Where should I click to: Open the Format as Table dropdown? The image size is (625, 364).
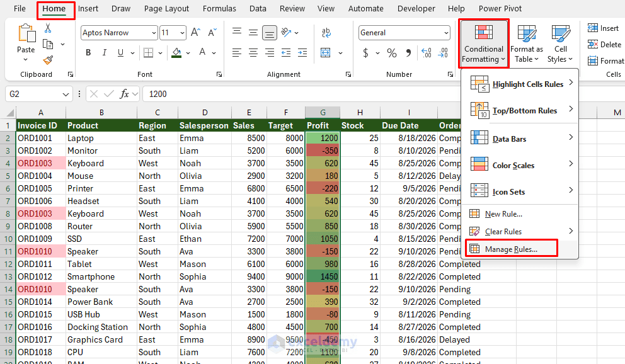[527, 44]
